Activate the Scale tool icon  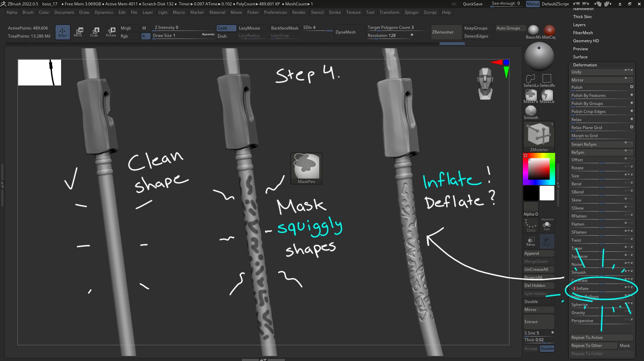click(94, 32)
